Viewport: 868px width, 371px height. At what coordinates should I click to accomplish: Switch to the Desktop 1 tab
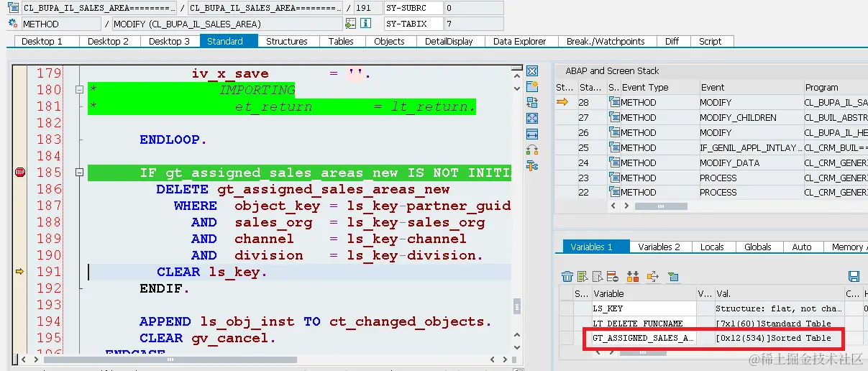42,41
